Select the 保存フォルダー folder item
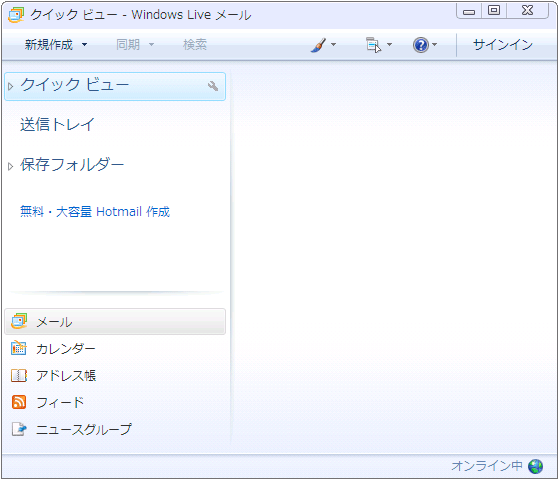This screenshot has height=479, width=560. point(72,165)
